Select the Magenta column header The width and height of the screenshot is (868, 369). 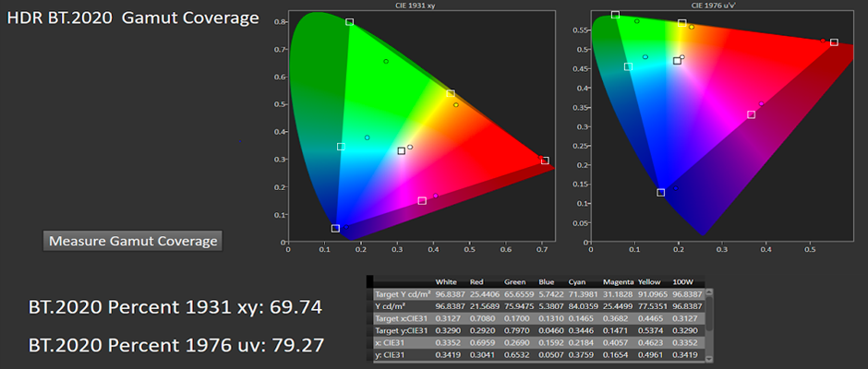[x=618, y=282]
